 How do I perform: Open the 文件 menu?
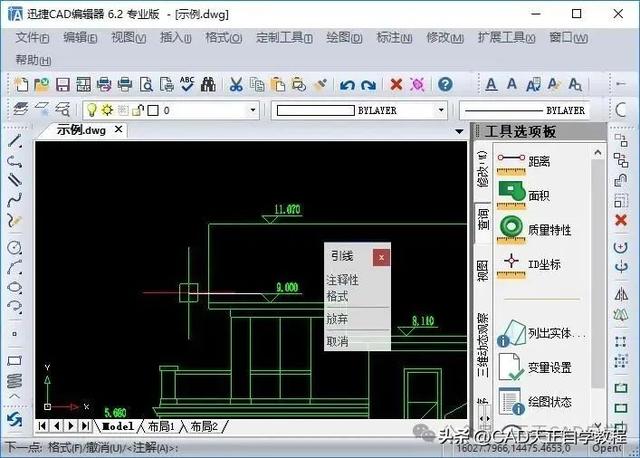click(32, 38)
